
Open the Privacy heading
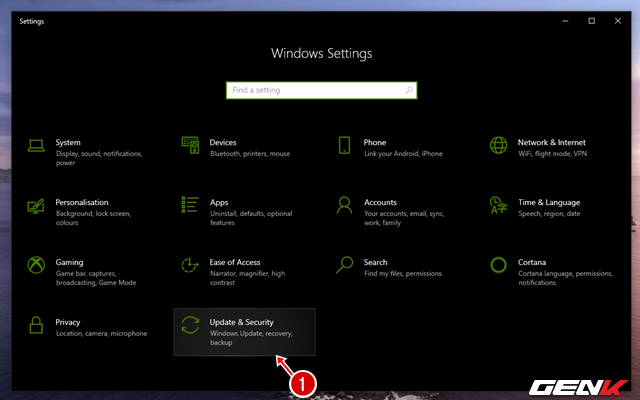coord(68,322)
